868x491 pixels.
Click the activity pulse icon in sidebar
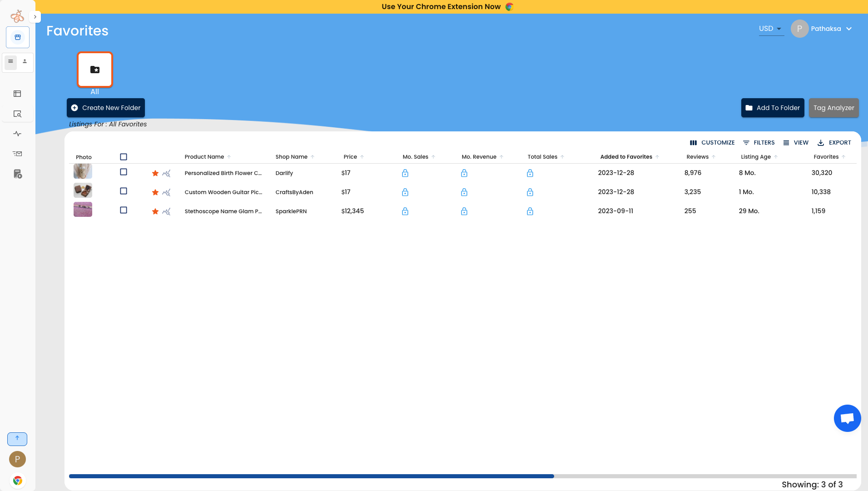pos(17,134)
